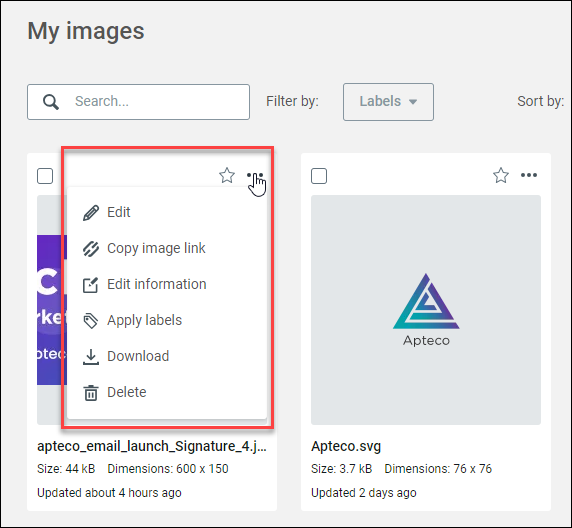Click 'Updated 2 days ago' text
Image resolution: width=572 pixels, height=528 pixels.
coord(364,493)
